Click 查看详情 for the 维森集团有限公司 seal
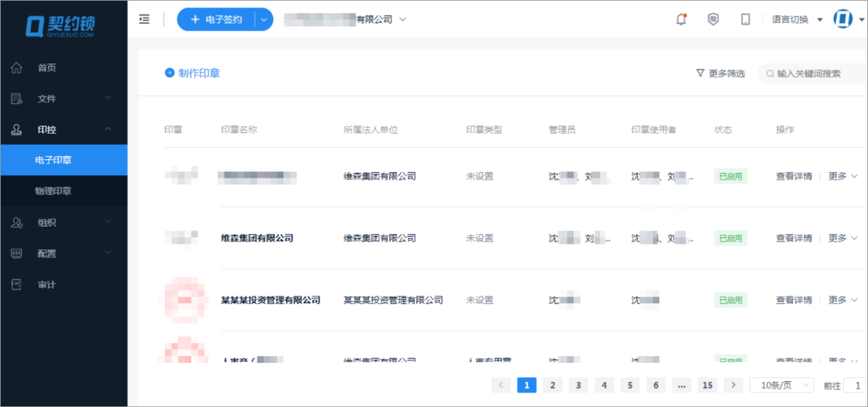 coord(794,238)
